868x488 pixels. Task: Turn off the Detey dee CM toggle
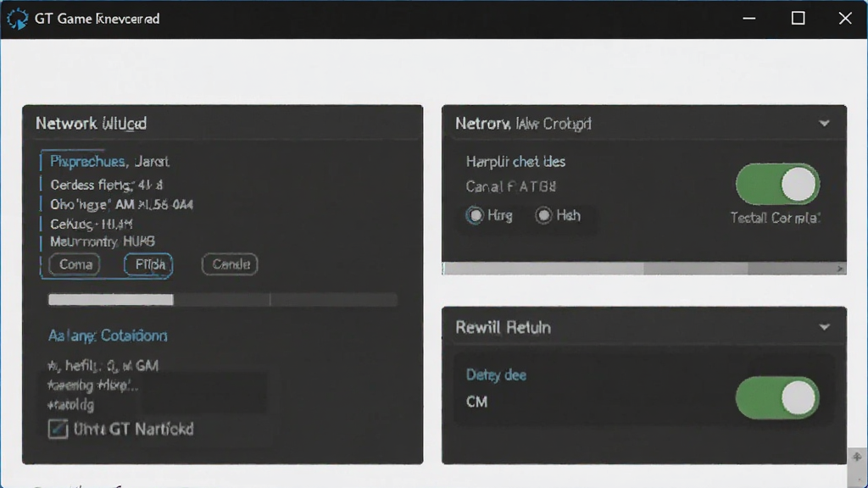click(x=777, y=398)
